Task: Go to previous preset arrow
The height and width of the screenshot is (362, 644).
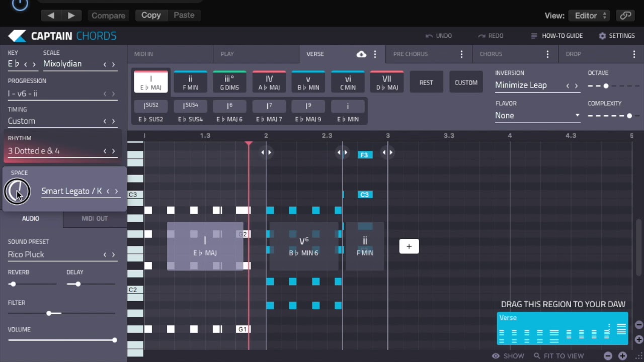Action: [x=51, y=16]
